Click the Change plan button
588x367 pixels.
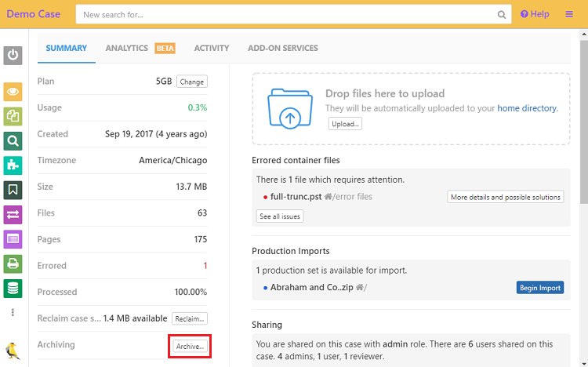(x=191, y=82)
